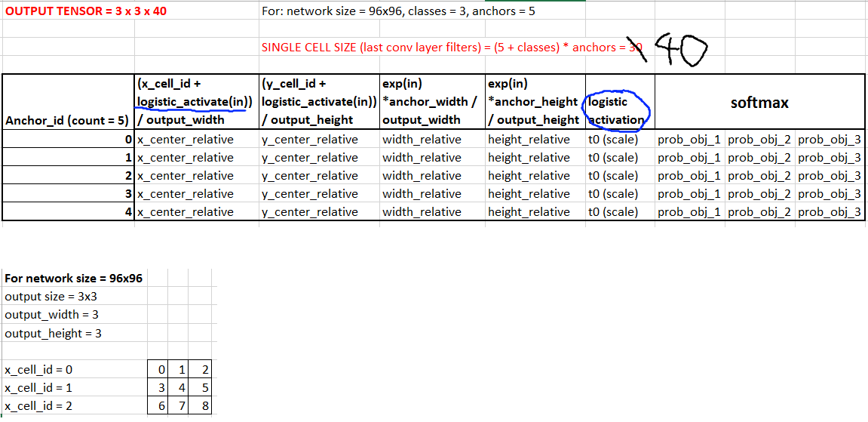The width and height of the screenshot is (868, 422).
Task: Select prob_obj_1 in anchor row 0
Action: [690, 140]
